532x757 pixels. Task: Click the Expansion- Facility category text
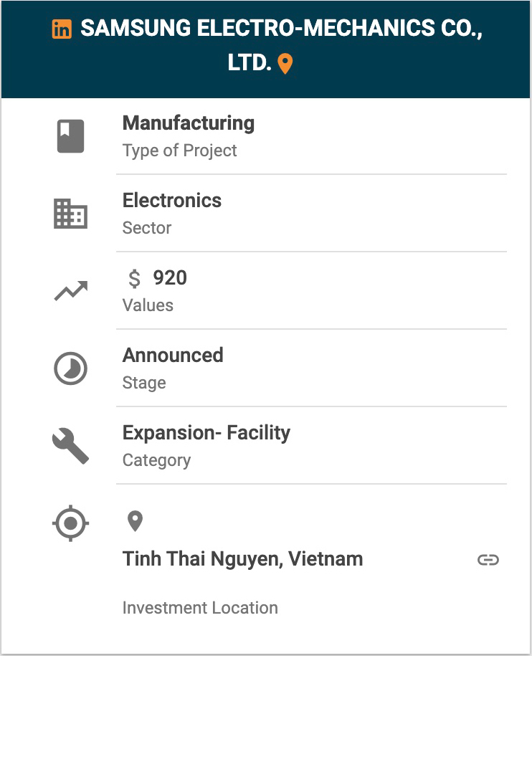tap(206, 433)
